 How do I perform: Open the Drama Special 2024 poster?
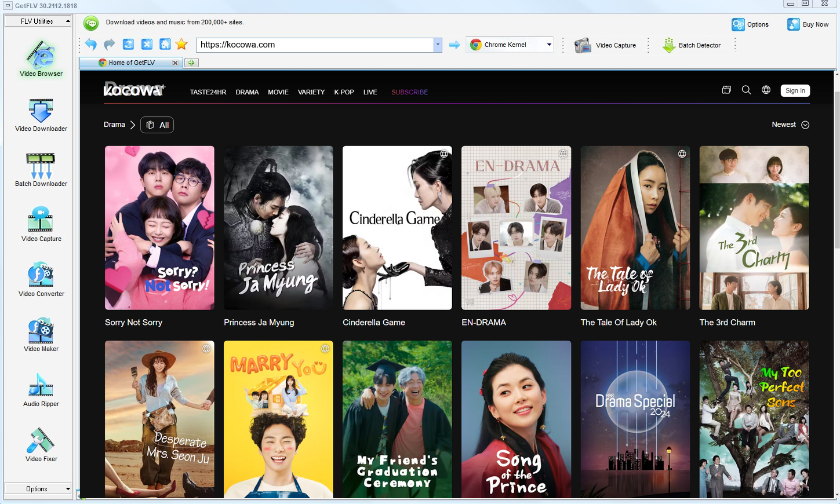[x=635, y=419]
